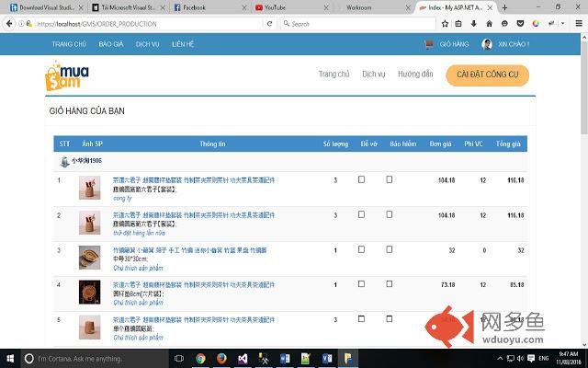Viewport: 588px width, 368px height.
Task: Check Dễ vỡ for row 2
Action: click(361, 214)
